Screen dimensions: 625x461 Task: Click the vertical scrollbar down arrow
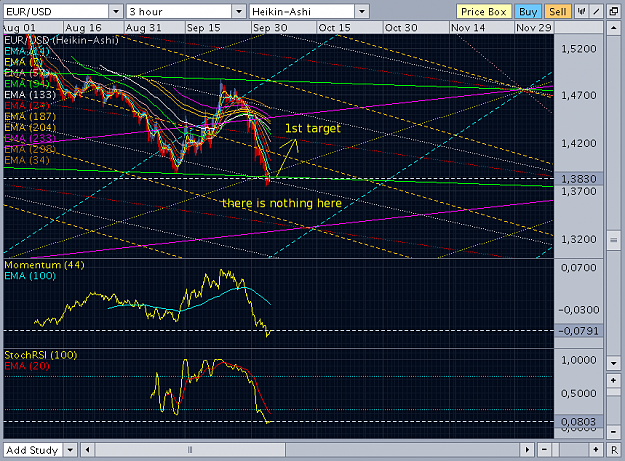613,363
